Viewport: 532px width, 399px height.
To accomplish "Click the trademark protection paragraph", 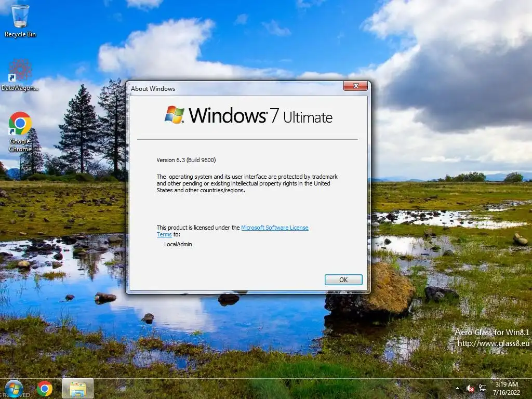I will tap(247, 183).
